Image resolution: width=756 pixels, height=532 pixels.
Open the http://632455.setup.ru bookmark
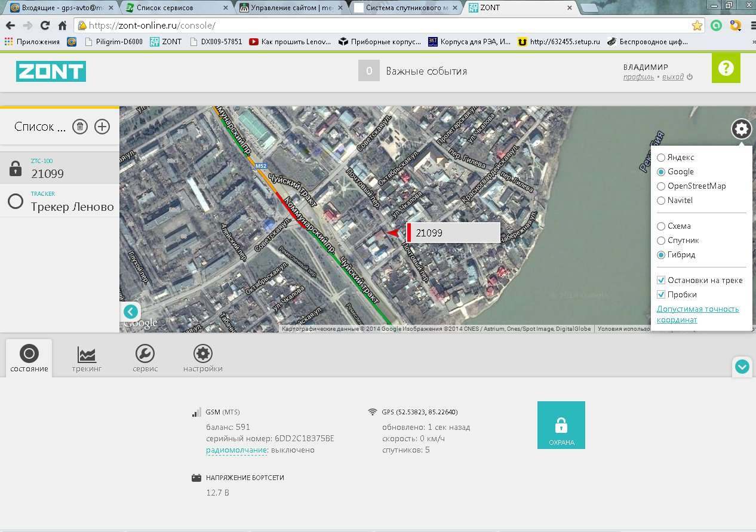[x=559, y=42]
